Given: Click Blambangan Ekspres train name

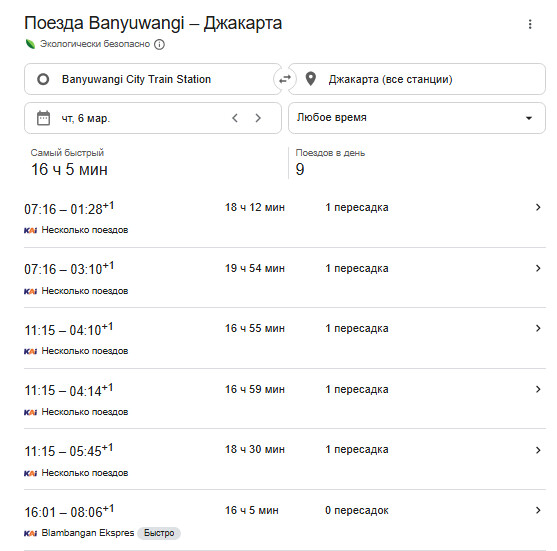Looking at the screenshot, I should pos(88,533).
